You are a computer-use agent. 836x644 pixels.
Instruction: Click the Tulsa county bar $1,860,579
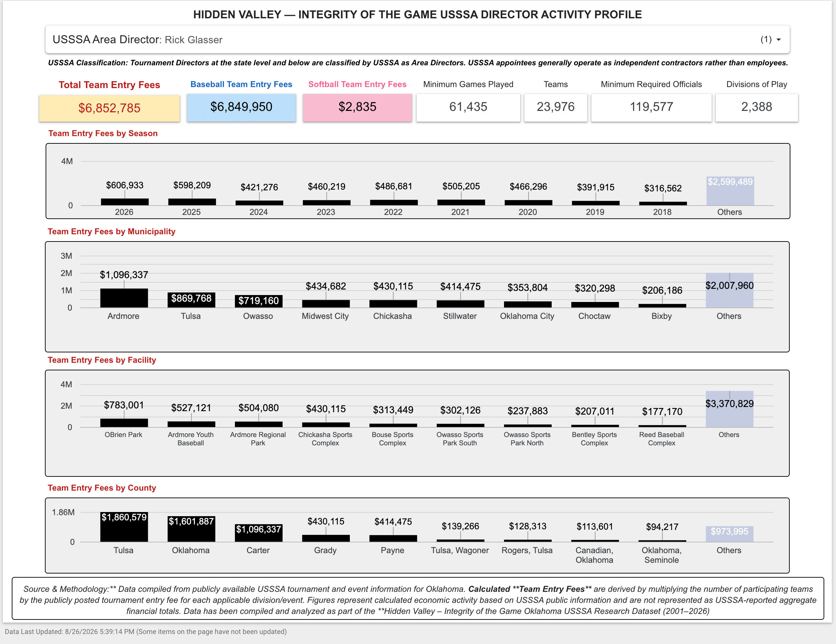click(124, 527)
